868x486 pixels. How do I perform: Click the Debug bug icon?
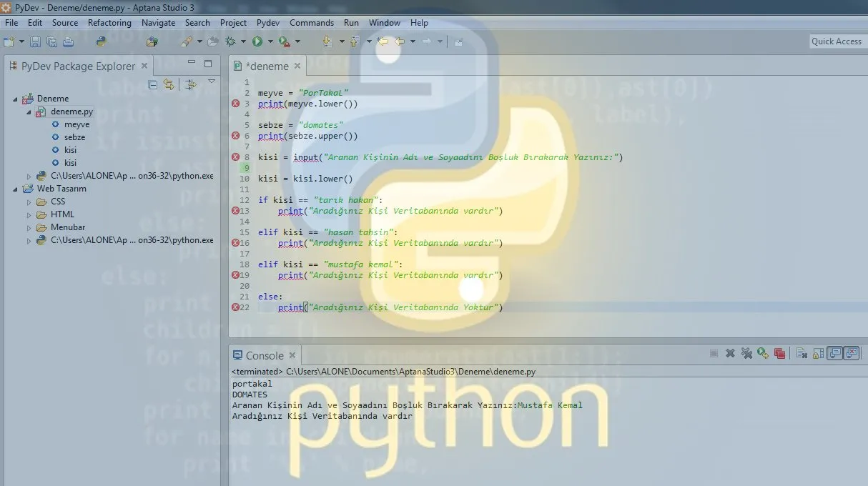coord(231,41)
